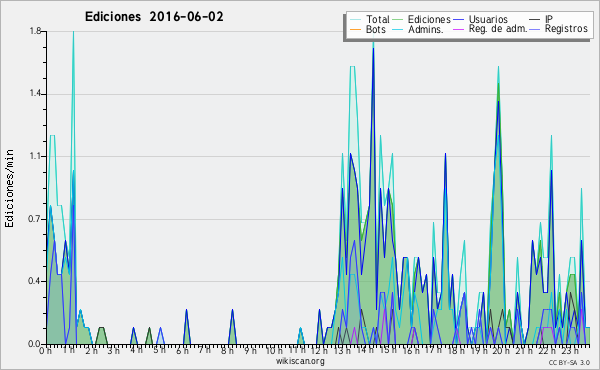Select the Usuarios legend label

488,19
